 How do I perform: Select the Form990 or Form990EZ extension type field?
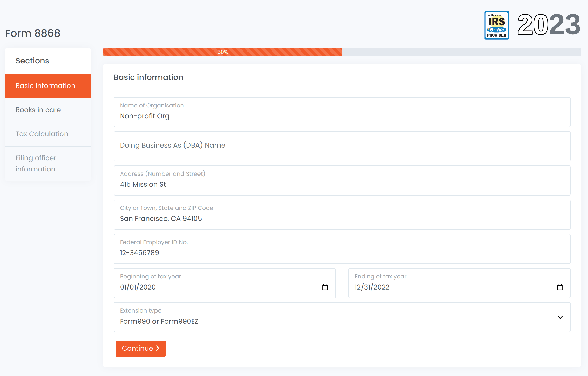pyautogui.click(x=342, y=317)
